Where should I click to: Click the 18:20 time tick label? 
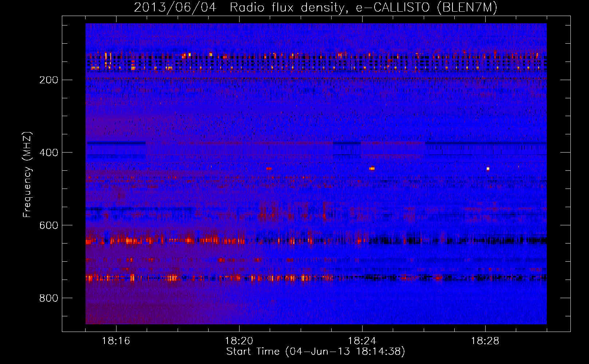(239, 341)
